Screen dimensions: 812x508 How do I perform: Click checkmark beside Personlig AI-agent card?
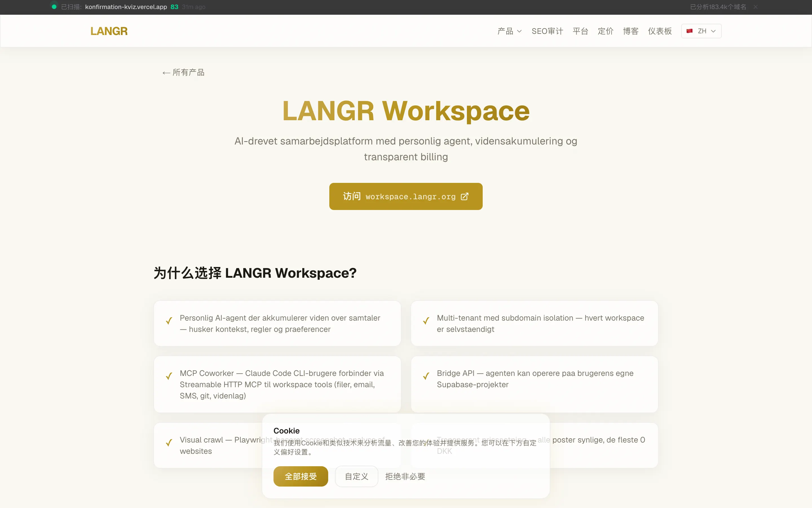(169, 321)
